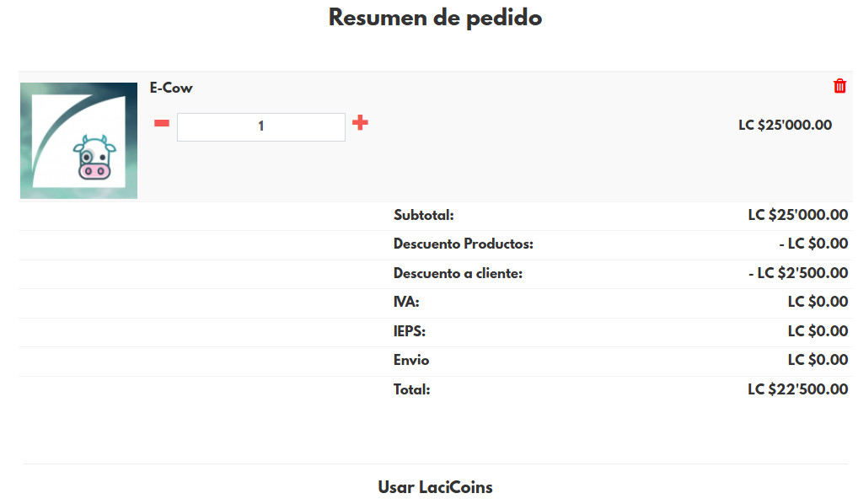Click the E-Cow item price LC $25'000.00

pos(785,126)
